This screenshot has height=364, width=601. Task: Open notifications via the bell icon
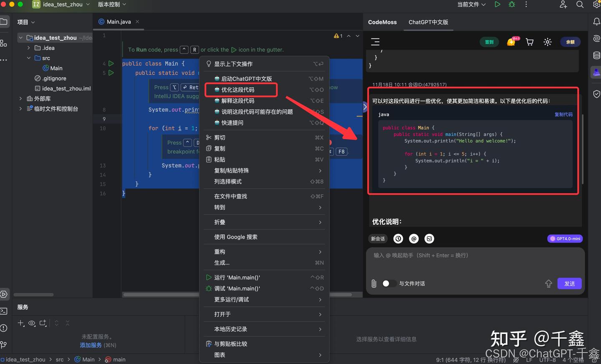tap(596, 21)
